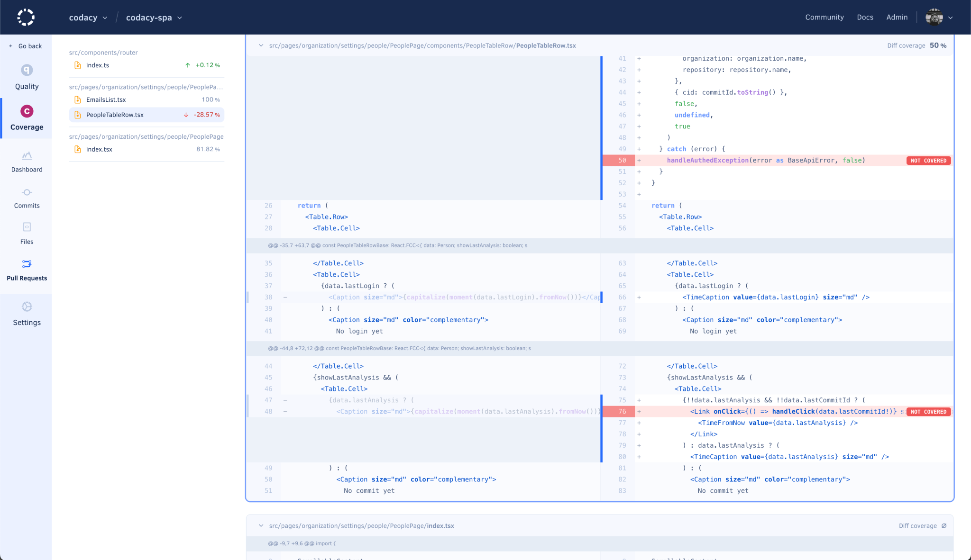Open the Docs page
Image resolution: width=971 pixels, height=560 pixels.
[865, 17]
